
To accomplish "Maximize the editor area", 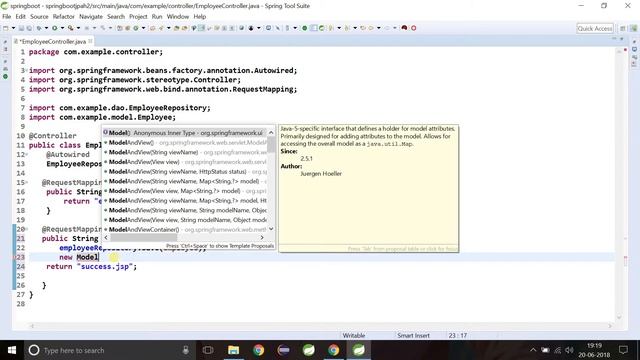I will click(622, 38).
